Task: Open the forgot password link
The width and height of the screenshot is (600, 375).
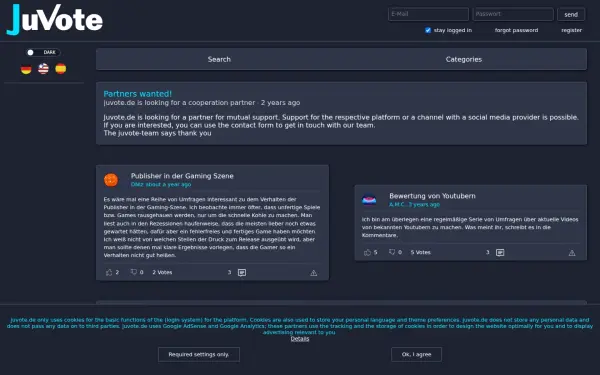Action: (x=516, y=30)
